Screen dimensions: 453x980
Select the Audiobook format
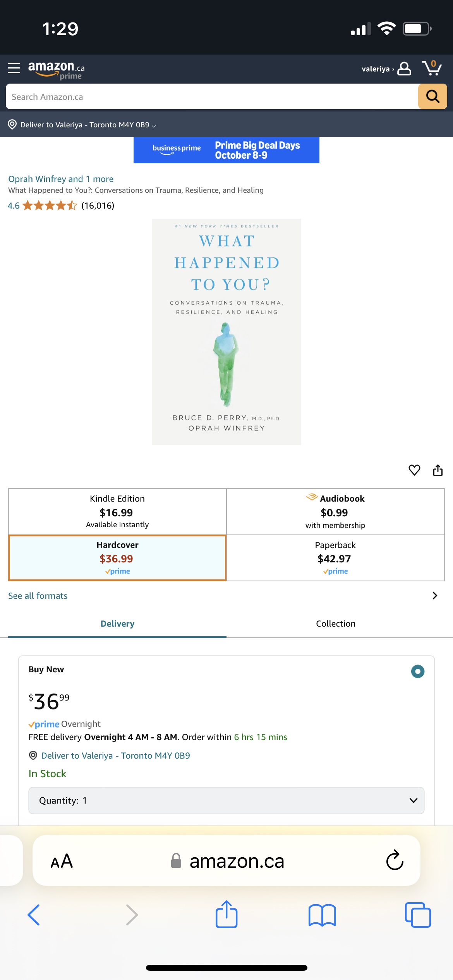pos(335,511)
